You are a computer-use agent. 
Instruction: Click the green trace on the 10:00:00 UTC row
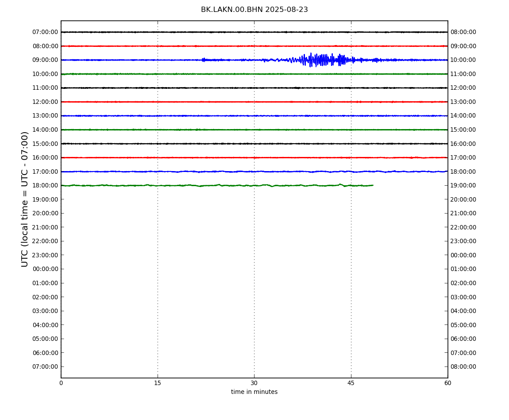coord(254,74)
